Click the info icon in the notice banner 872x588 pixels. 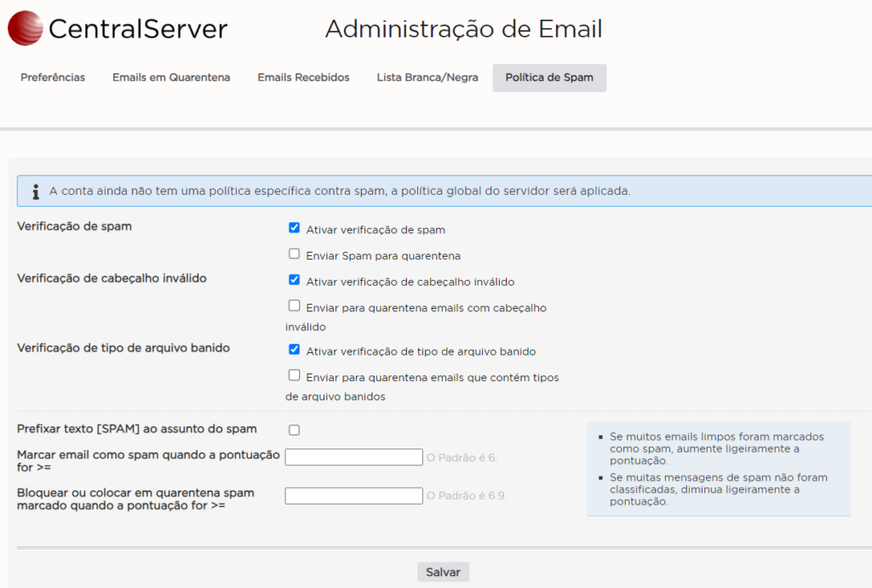(35, 191)
